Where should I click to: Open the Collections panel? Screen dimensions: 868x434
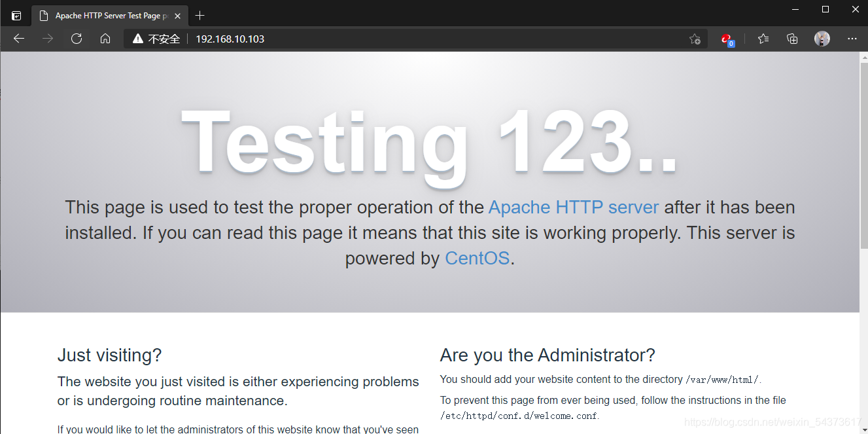(x=792, y=39)
